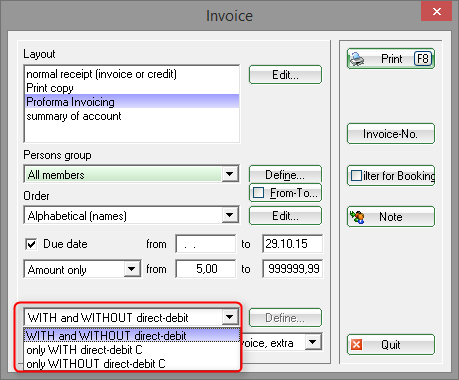Image resolution: width=459 pixels, height=380 pixels.
Task: Click the Due date to field 29.10.15
Action: [x=292, y=244]
